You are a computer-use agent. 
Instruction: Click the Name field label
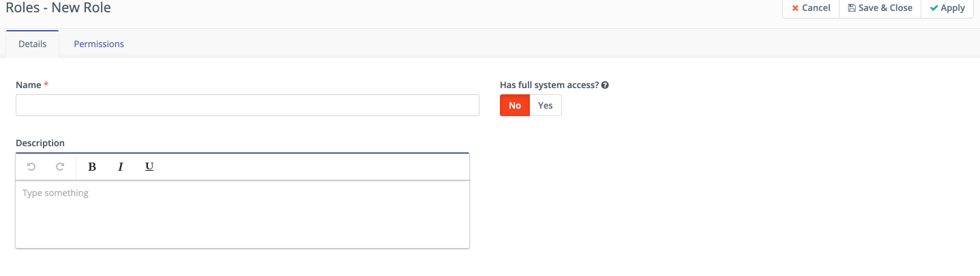click(28, 85)
